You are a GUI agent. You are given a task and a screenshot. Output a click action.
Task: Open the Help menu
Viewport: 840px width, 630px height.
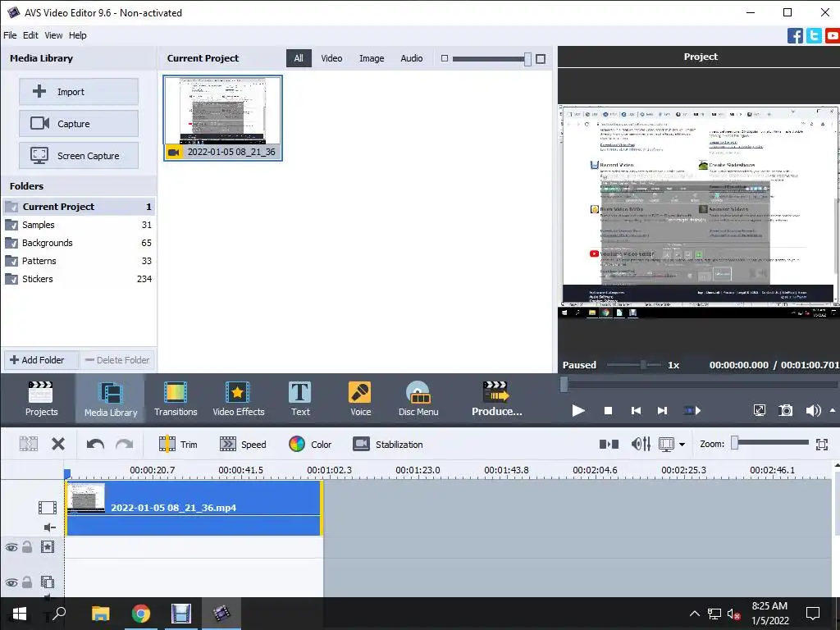78,35
